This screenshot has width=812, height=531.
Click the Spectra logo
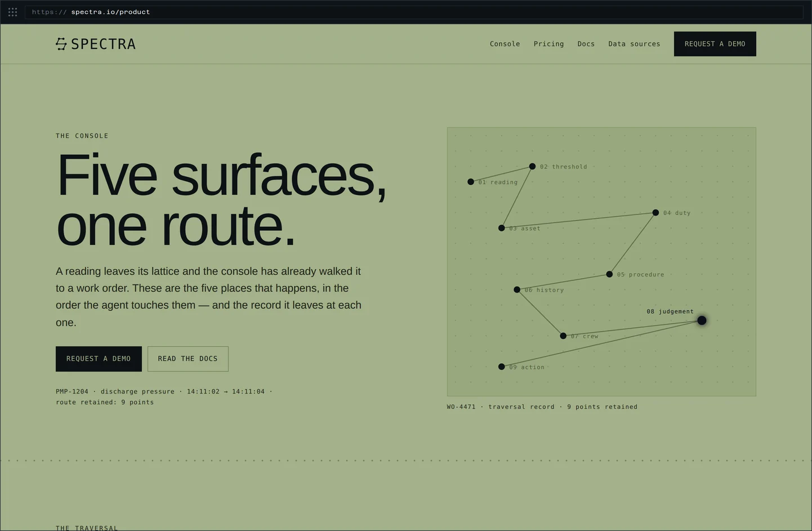click(96, 44)
